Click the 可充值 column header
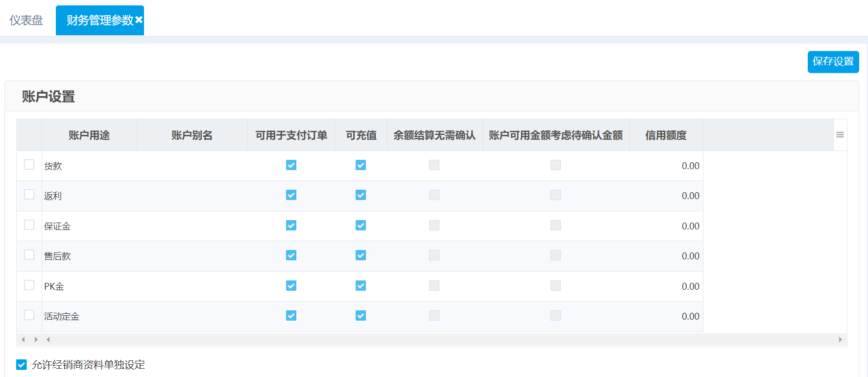Viewport: 868px width, 377px height. click(362, 135)
